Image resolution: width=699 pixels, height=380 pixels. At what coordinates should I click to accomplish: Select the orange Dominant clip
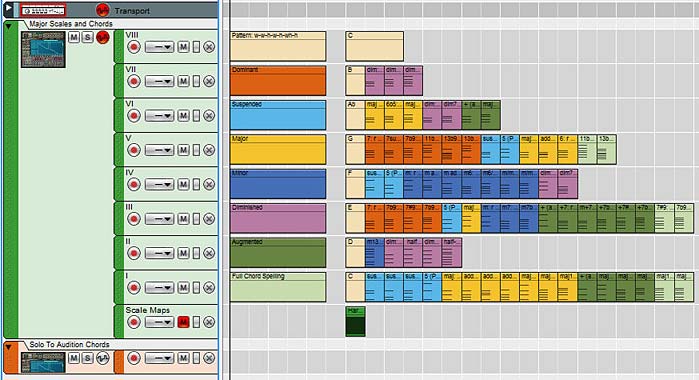point(278,81)
